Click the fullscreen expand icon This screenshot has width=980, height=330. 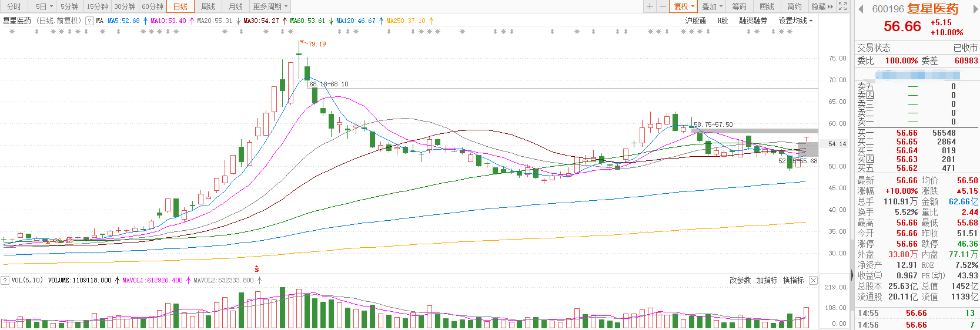pyautogui.click(x=842, y=6)
